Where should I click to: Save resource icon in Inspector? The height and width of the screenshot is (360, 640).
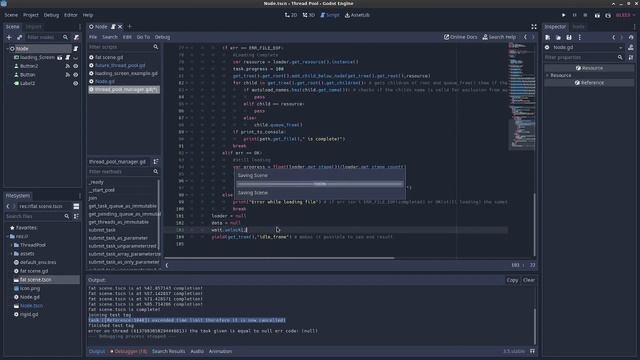click(569, 37)
